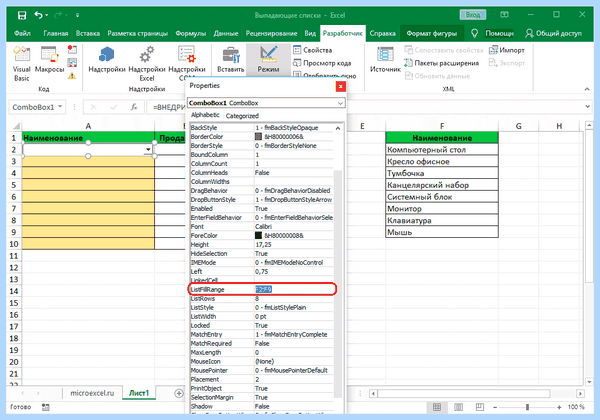Switch to Вставка tab
This screenshot has height=420, width=600.
click(x=88, y=34)
